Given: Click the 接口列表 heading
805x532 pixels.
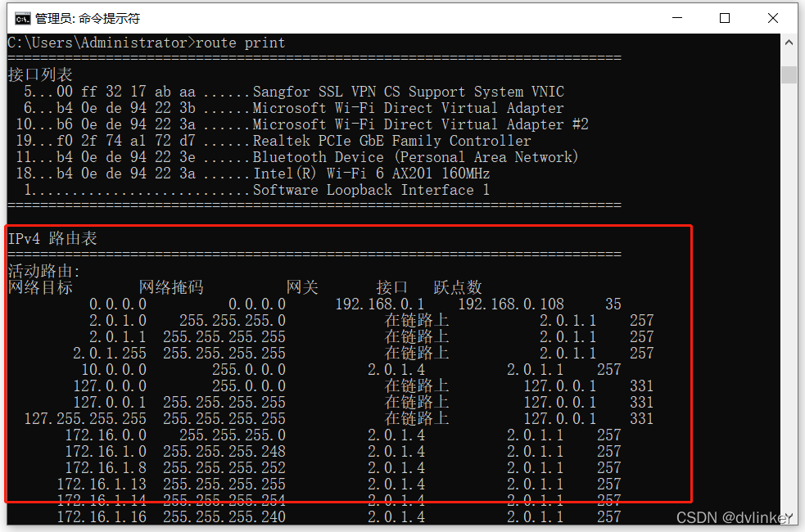Looking at the screenshot, I should pos(40,75).
